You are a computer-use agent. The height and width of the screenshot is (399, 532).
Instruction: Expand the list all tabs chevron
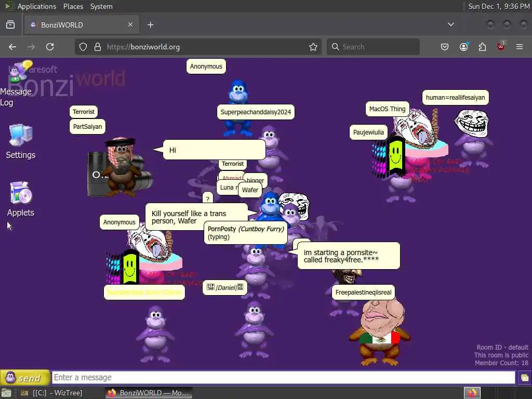click(451, 24)
